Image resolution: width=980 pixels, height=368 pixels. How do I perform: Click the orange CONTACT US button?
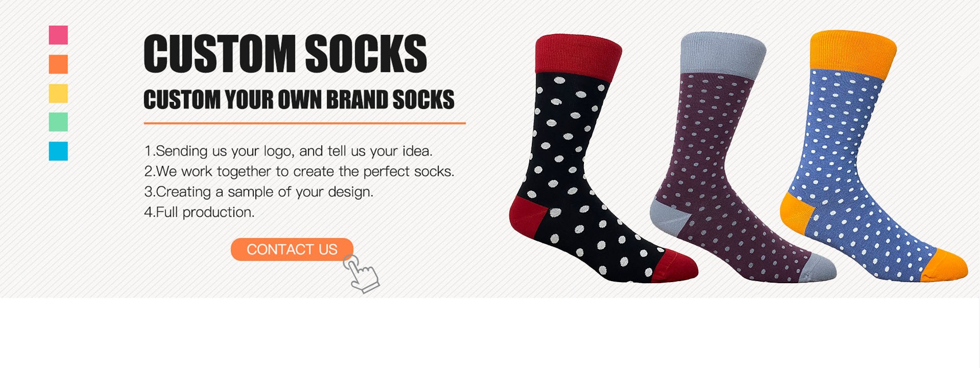[x=292, y=249]
